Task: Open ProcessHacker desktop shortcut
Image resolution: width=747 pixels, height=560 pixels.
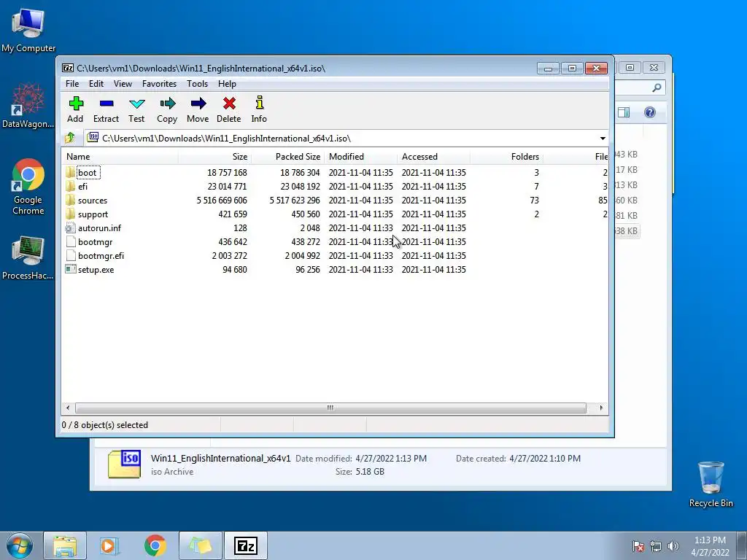Action: (28, 257)
